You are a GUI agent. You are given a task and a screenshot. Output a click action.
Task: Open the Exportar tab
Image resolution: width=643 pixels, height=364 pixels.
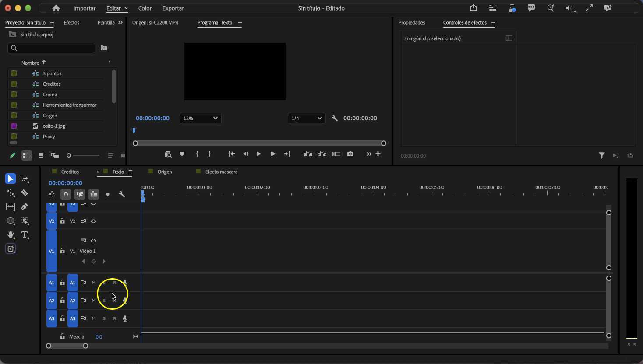click(173, 8)
